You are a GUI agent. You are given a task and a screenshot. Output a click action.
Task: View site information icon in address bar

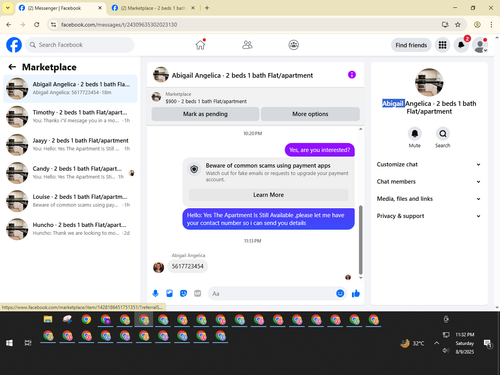tap(53, 24)
